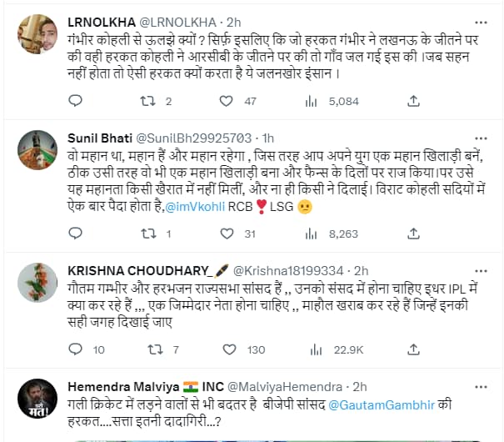Reply to LRNOLKHA's tweet
Image resolution: width=504 pixels, height=442 pixels.
click(76, 101)
